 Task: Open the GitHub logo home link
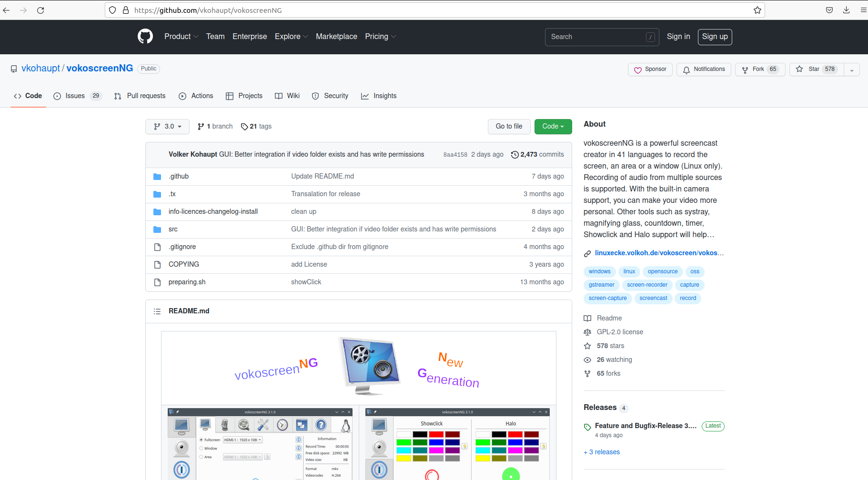click(x=145, y=36)
